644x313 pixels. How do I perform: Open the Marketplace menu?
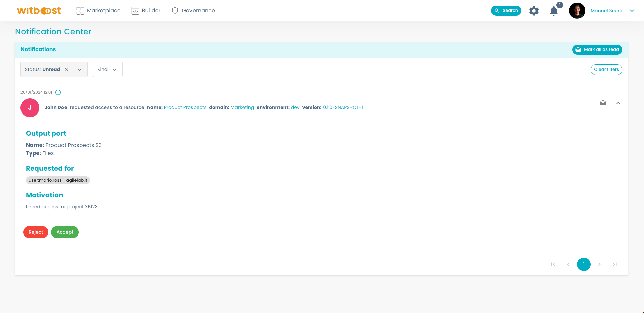tap(98, 11)
